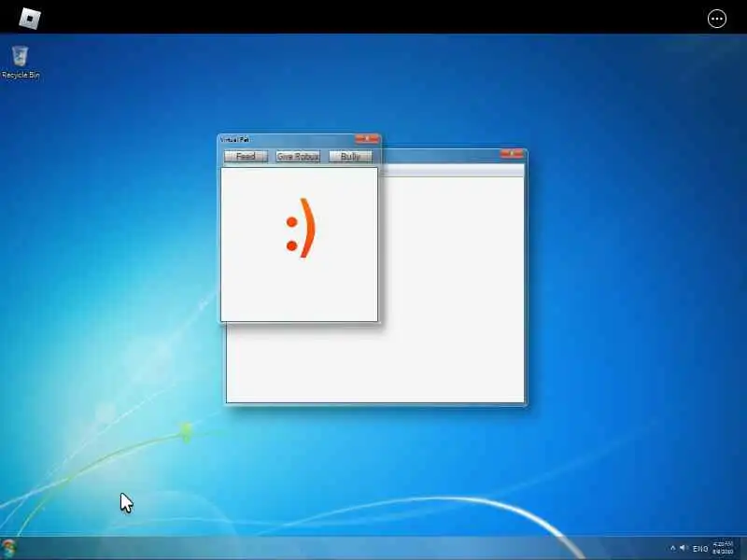The image size is (747, 560).
Task: Click the Bully button in Virtual Pet
Action: [351, 156]
